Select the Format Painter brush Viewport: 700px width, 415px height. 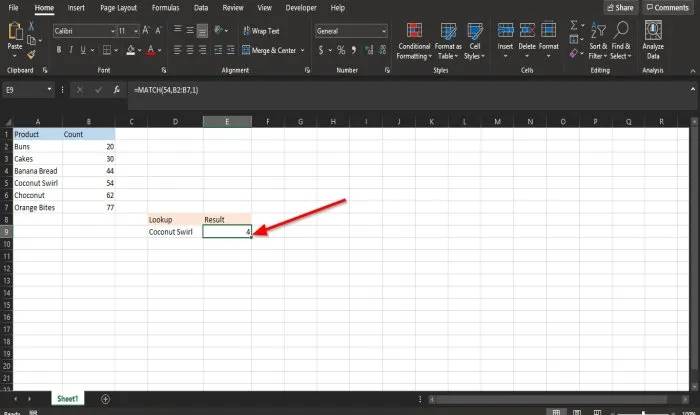31,55
